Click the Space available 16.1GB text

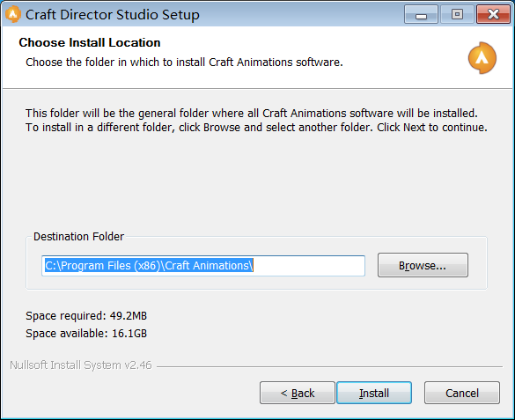pos(86,334)
